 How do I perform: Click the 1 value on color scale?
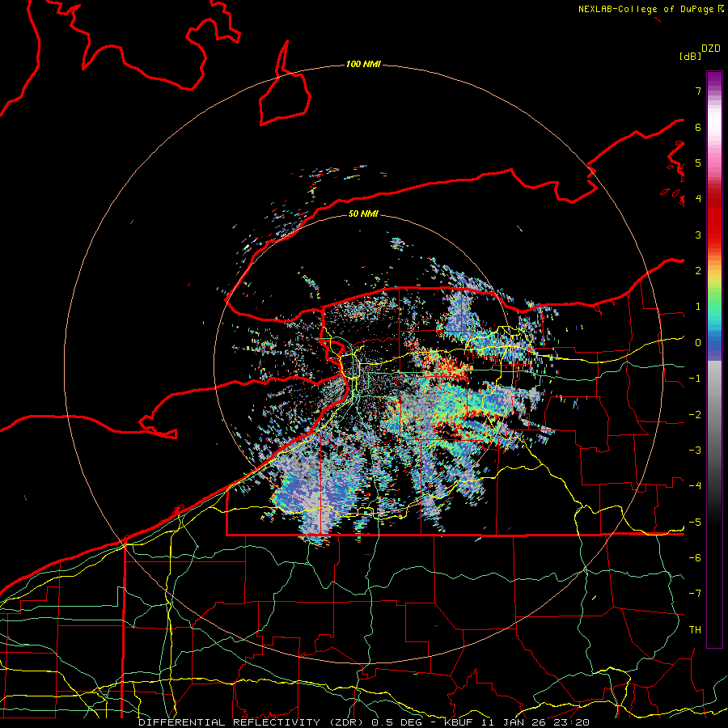click(x=698, y=307)
